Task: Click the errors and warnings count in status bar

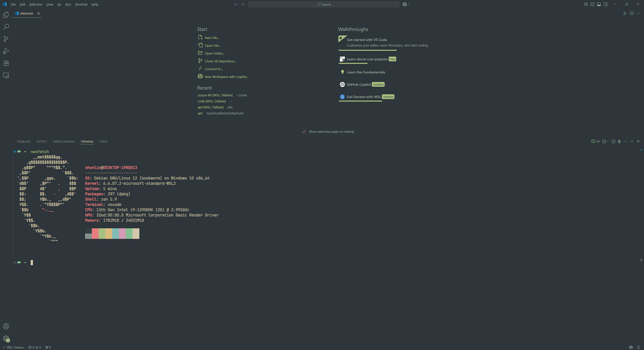Action: click(35, 347)
